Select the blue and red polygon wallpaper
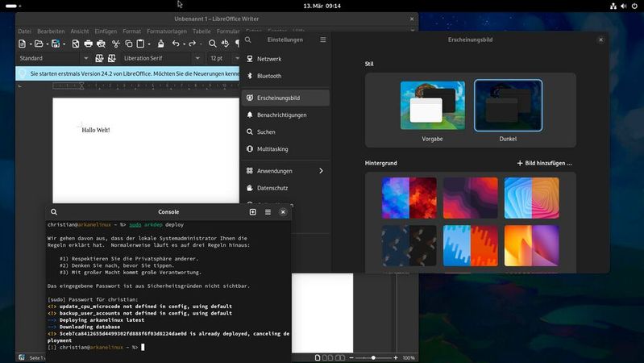Viewport: 644px width, 363px height. click(x=409, y=198)
